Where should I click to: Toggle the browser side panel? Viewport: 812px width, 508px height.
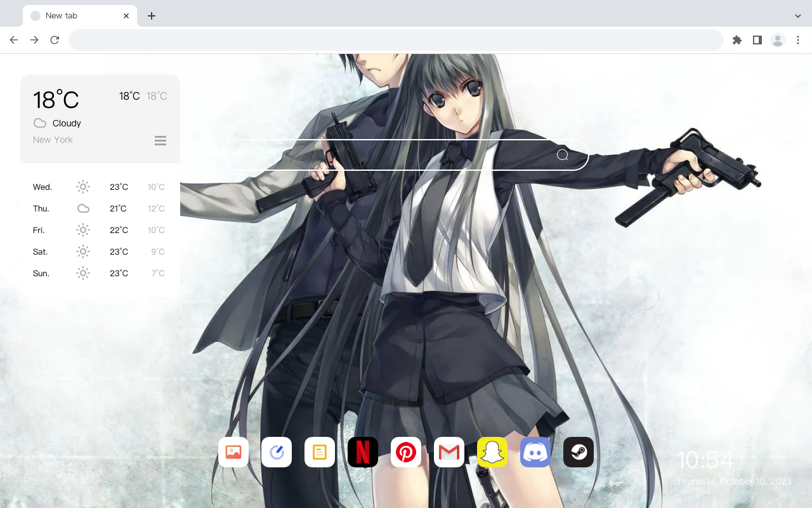pos(757,40)
